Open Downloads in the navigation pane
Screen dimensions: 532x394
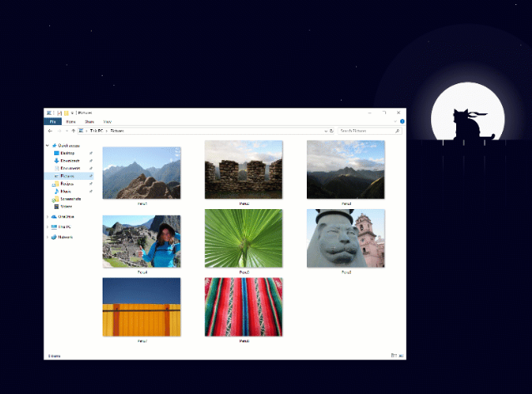(x=70, y=161)
